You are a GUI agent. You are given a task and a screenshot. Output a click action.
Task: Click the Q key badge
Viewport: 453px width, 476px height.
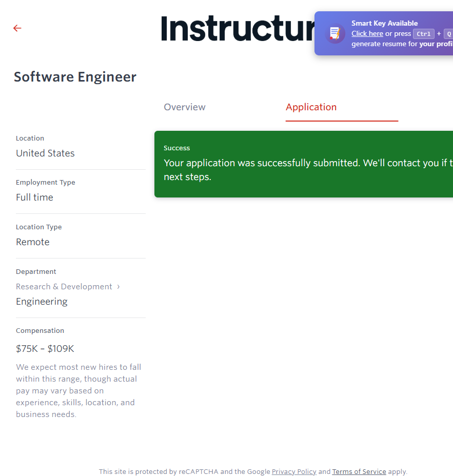tap(448, 34)
